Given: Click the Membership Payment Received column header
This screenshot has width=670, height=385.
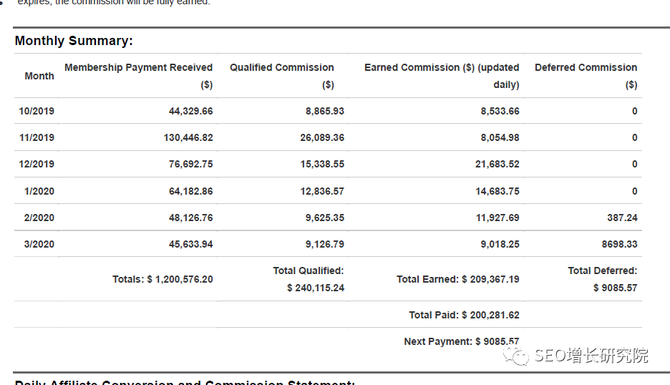Looking at the screenshot, I should (138, 76).
